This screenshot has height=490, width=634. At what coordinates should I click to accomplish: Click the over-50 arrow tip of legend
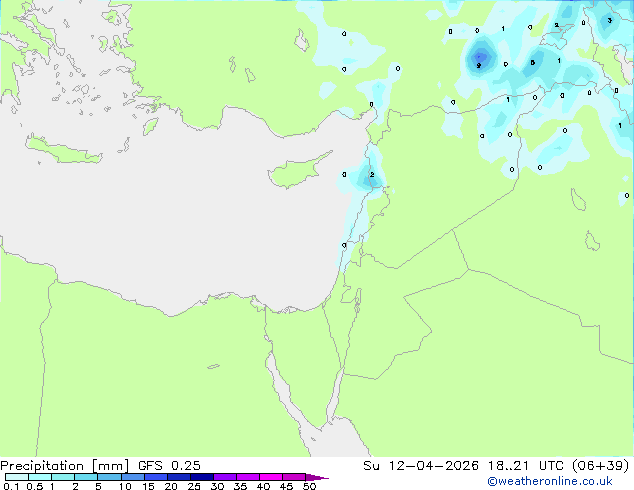coord(317,478)
